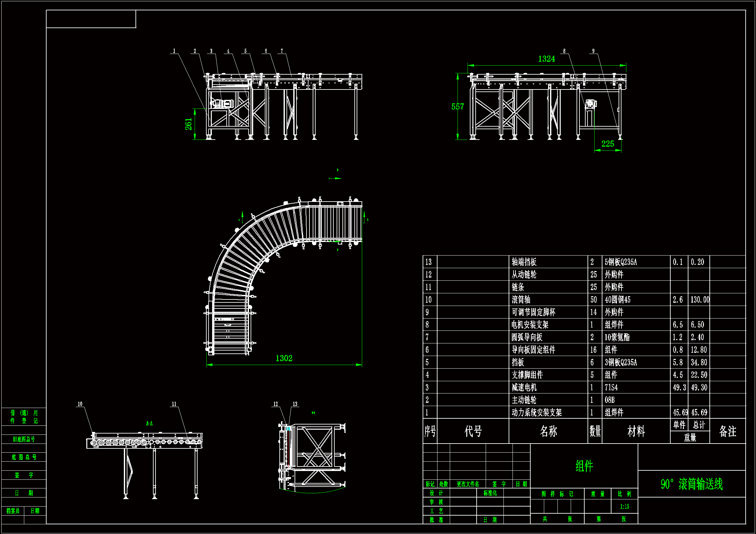The height and width of the screenshot is (534, 756).
Task: Select the 261 vertical dimension text
Action: [x=188, y=124]
